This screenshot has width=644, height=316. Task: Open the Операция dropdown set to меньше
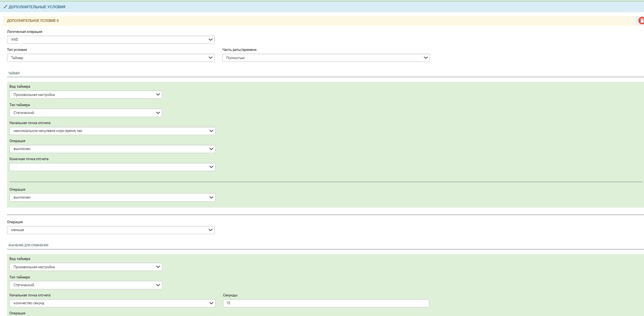111,230
